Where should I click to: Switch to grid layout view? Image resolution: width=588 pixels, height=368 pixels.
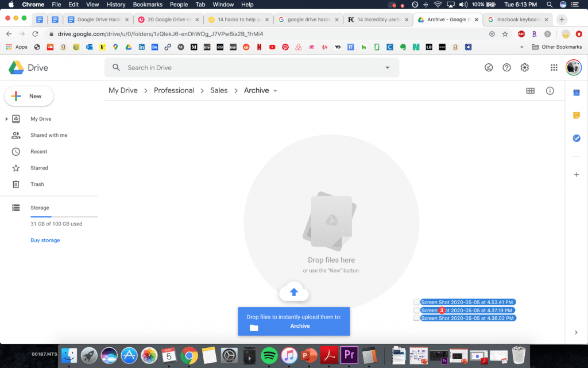click(530, 91)
